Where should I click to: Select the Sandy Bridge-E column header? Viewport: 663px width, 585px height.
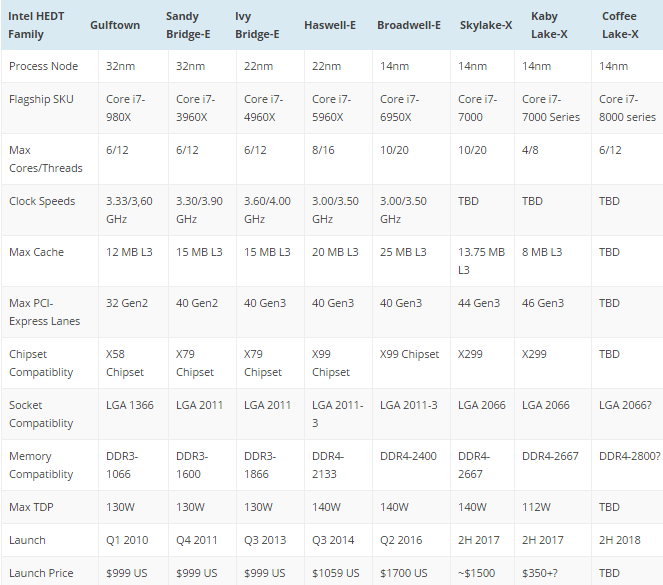188,25
